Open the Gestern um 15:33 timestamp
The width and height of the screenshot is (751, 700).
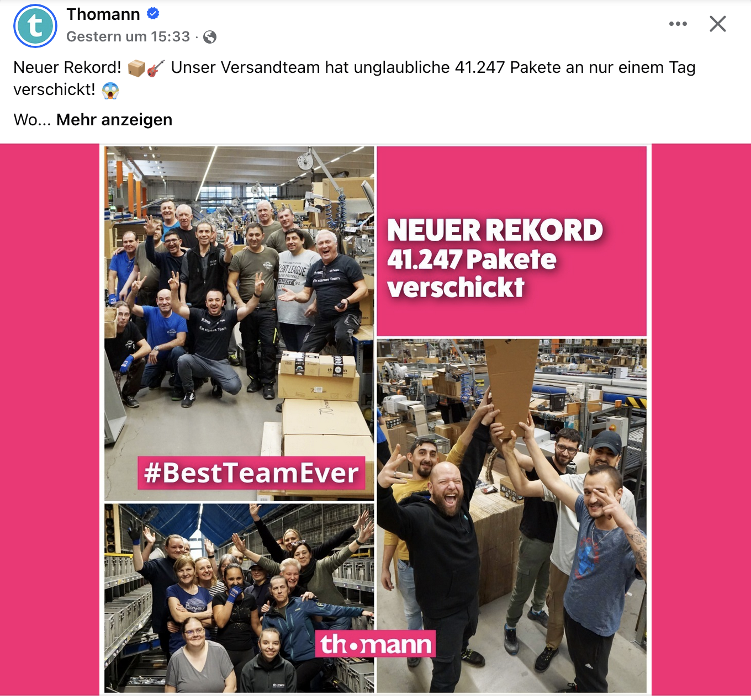point(128,36)
